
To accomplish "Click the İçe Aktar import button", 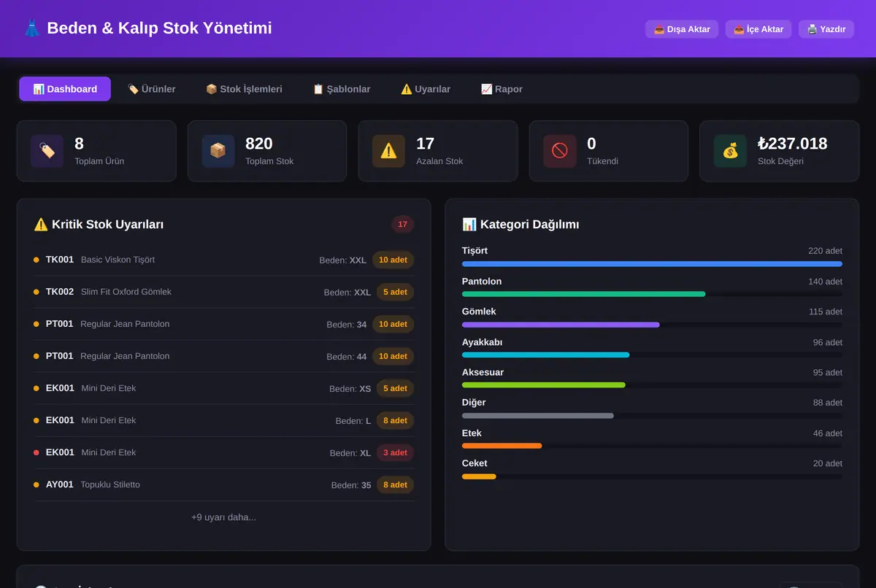I will tap(758, 29).
